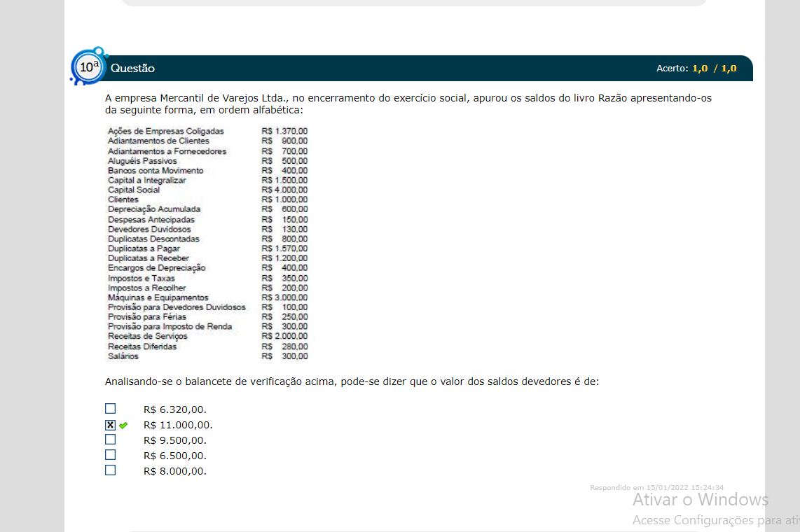The width and height of the screenshot is (800, 532).
Task: Click Duplicatas a Pagar row
Action: pyautogui.click(x=207, y=248)
